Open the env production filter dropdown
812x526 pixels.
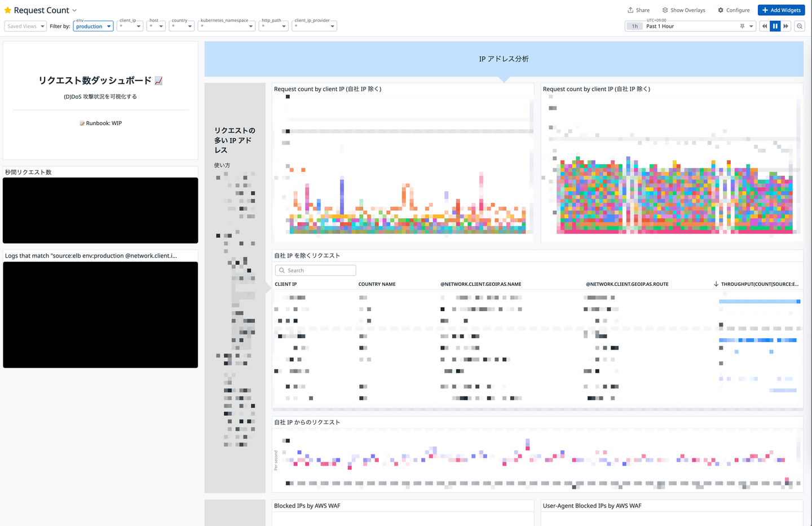tap(93, 26)
